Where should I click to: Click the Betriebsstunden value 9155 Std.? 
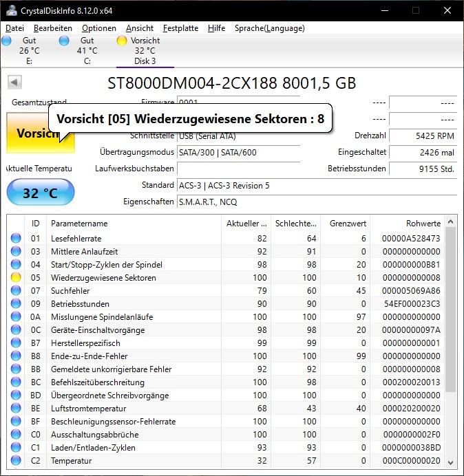pyautogui.click(x=423, y=169)
